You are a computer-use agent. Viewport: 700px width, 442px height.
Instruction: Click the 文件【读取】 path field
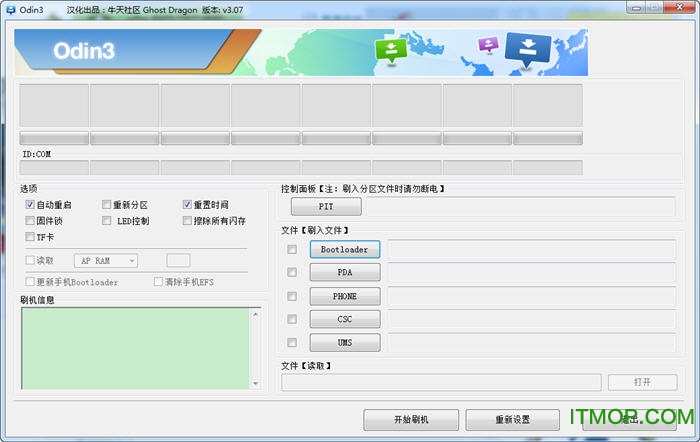(x=441, y=382)
